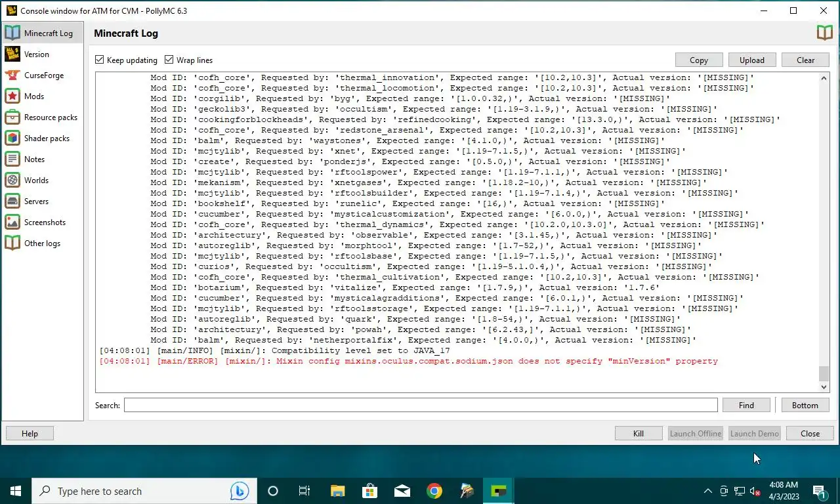Open the notification center icon
The width and height of the screenshot is (840, 504).
point(819,491)
